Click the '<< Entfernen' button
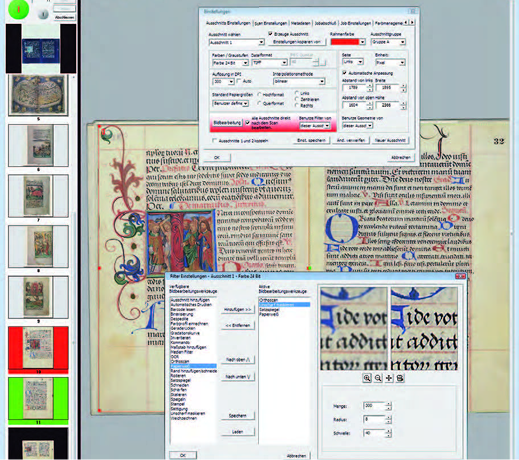The width and height of the screenshot is (519, 460). tap(237, 325)
